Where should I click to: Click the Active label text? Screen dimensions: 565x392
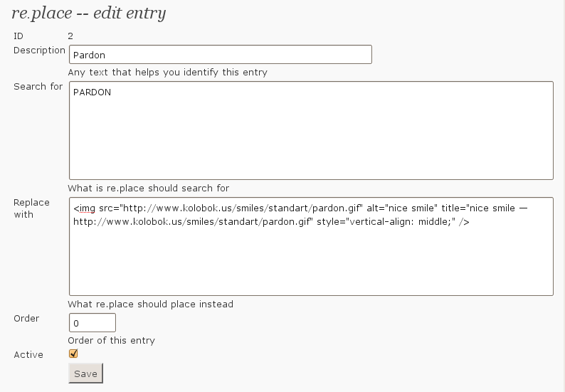(28, 355)
